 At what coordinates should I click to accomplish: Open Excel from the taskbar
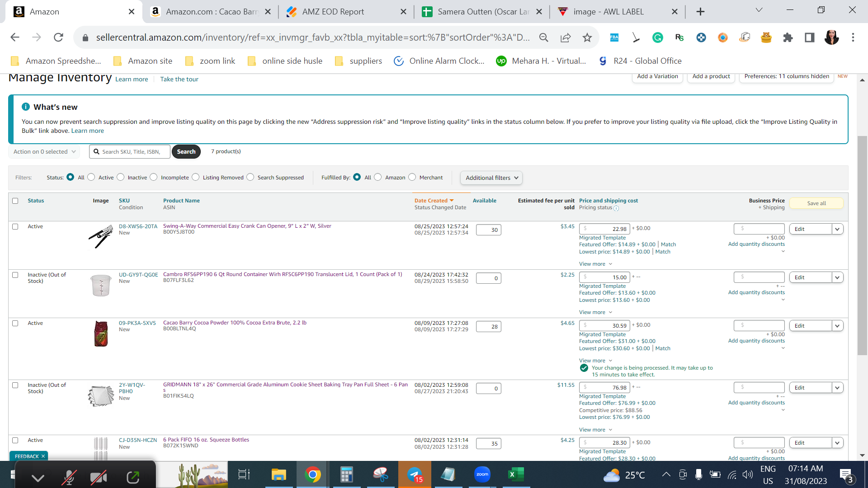[x=516, y=474]
